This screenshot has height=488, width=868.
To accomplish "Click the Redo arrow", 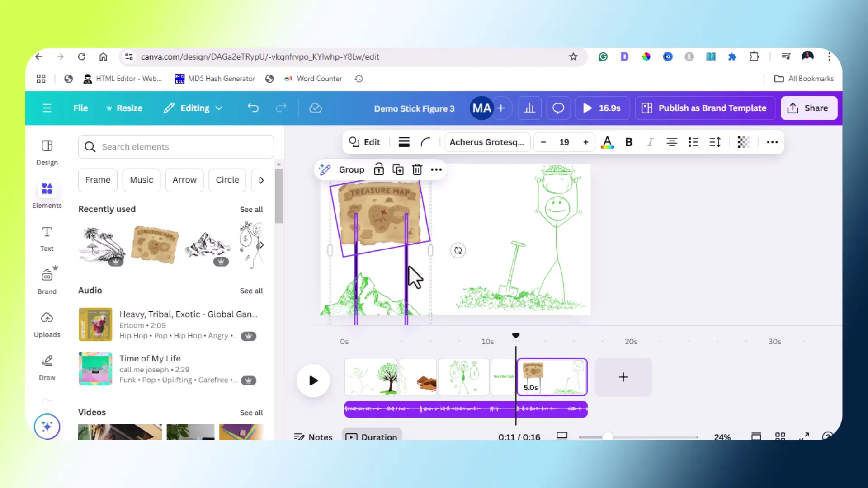I will (281, 108).
